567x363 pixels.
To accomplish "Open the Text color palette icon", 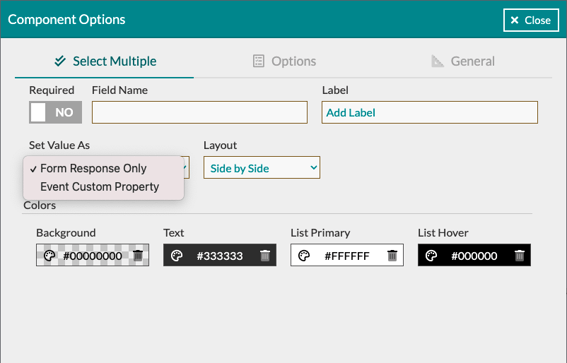I will [176, 256].
